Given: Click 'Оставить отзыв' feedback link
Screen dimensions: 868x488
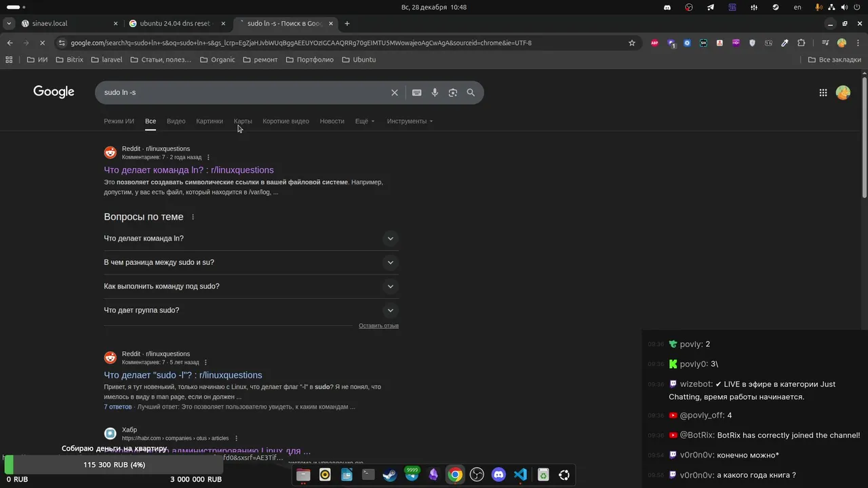Looking at the screenshot, I should (378, 326).
